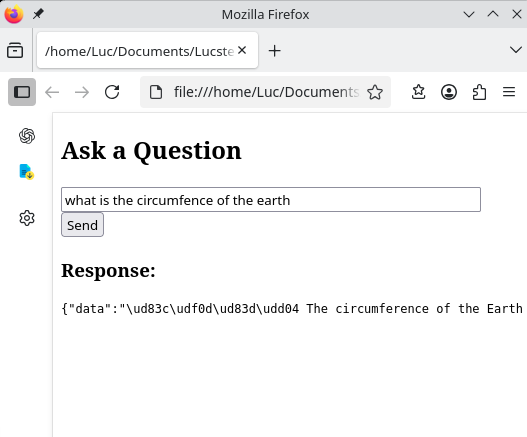Reload the current page
The image size is (527, 437).
point(112,92)
